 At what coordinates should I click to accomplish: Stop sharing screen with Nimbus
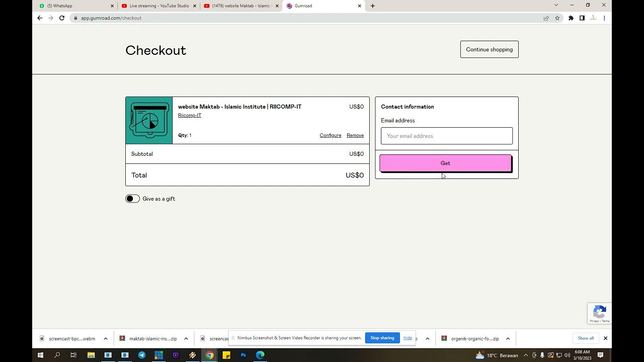(382, 338)
